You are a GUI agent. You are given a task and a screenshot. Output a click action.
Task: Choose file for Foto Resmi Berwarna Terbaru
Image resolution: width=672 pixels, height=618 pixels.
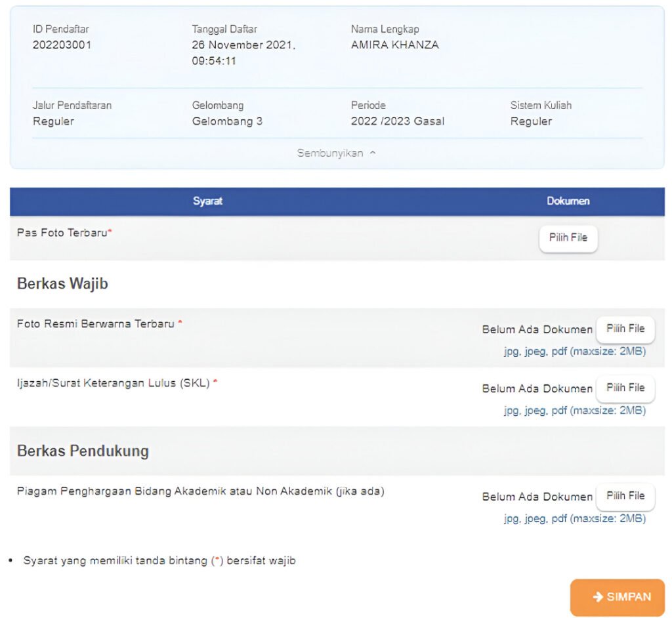point(625,329)
